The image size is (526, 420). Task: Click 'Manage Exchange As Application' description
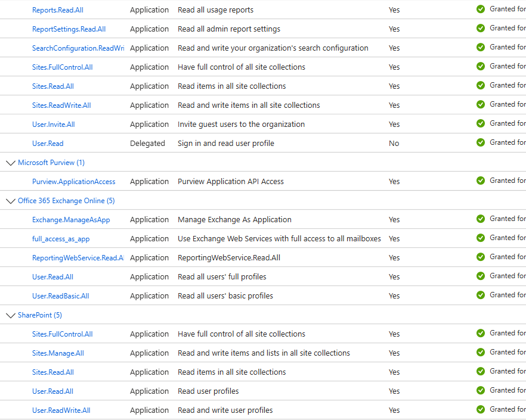pyautogui.click(x=234, y=220)
